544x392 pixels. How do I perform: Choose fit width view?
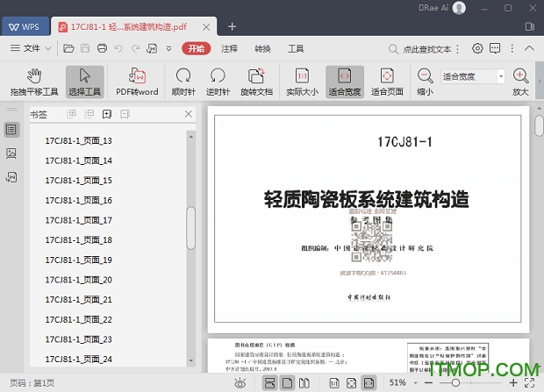click(345, 82)
